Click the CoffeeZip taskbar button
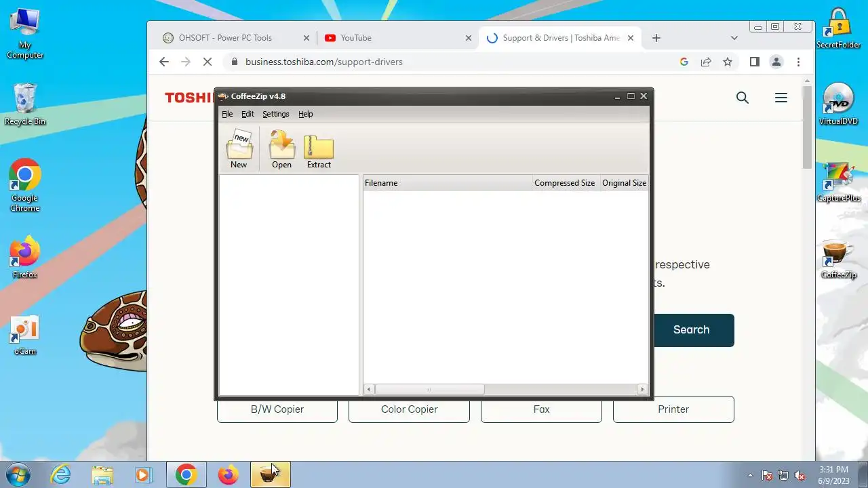 click(x=271, y=474)
